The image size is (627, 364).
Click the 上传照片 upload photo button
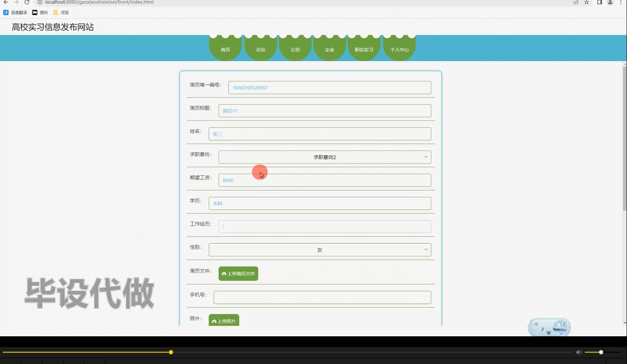pyautogui.click(x=224, y=320)
